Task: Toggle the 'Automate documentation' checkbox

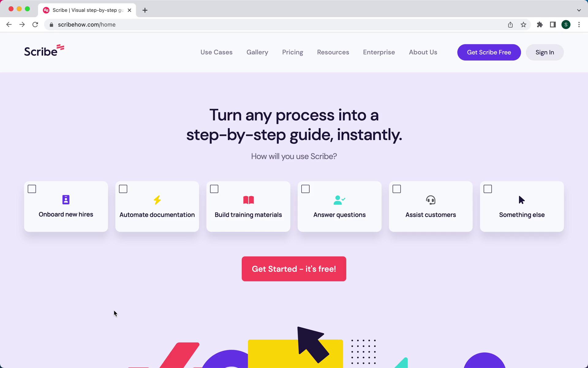Action: (x=123, y=189)
